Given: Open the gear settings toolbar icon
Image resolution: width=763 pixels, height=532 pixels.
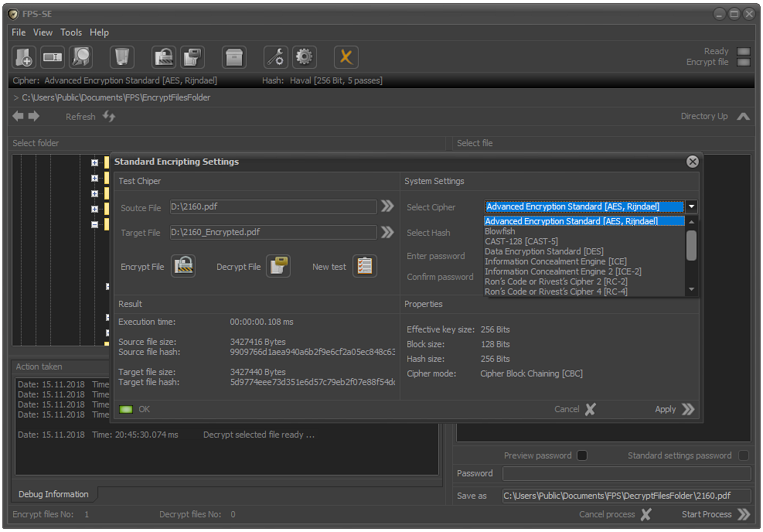Looking at the screenshot, I should (x=305, y=57).
